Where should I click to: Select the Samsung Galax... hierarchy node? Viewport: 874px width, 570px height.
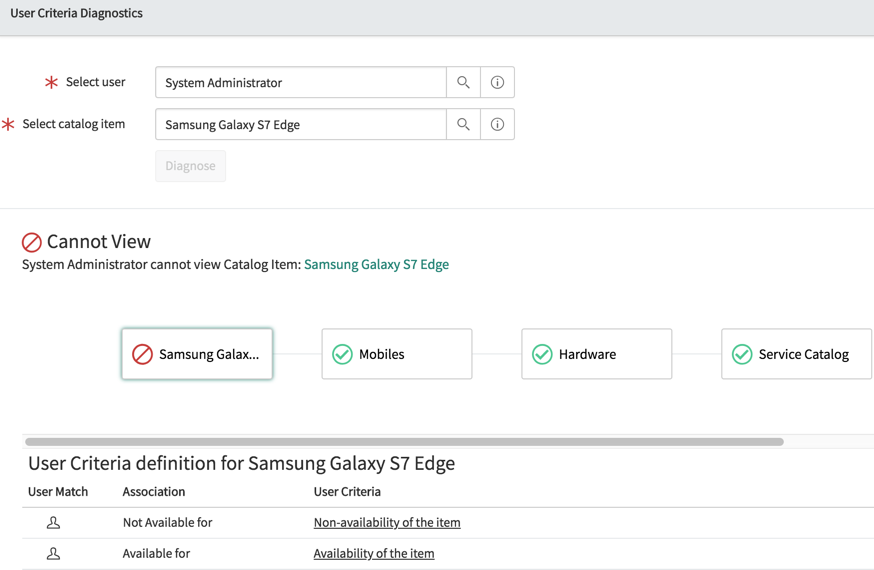tap(197, 354)
